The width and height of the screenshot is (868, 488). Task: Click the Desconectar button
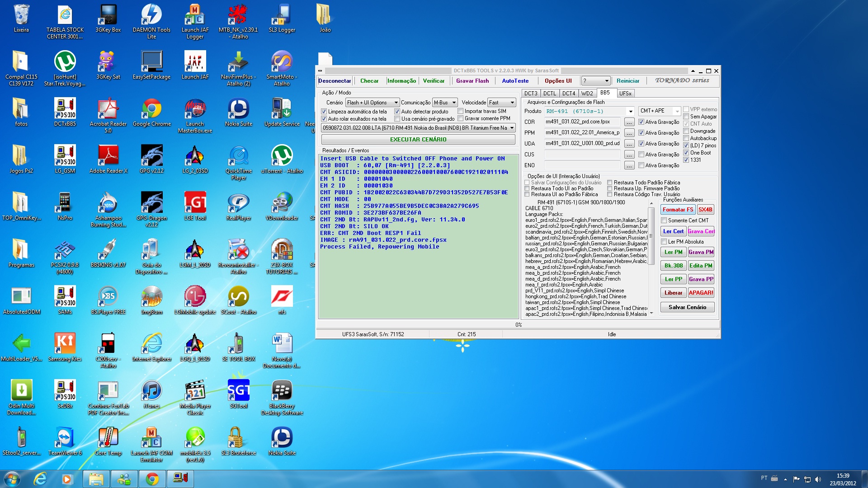(x=335, y=81)
